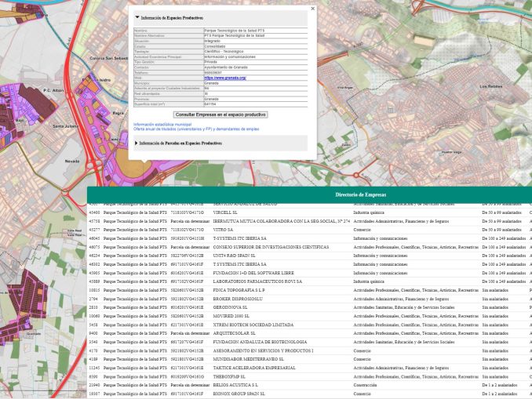Screen dimensions: 532x399
Task: Click the BIONOX GROUP SPAIN SL row
Action: [x=239, y=394]
